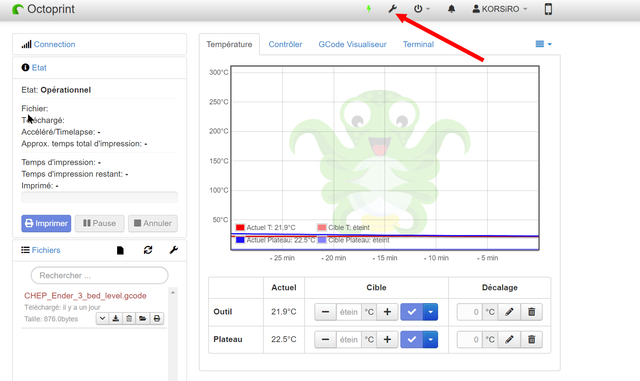Image resolution: width=640 pixels, height=381 pixels.
Task: Expand the Connection panel
Action: coord(54,44)
